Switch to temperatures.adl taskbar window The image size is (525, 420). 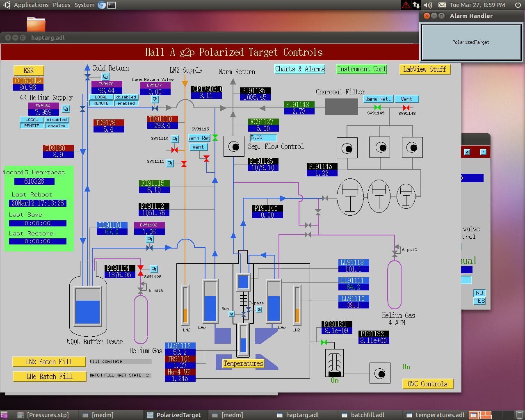[435, 415]
